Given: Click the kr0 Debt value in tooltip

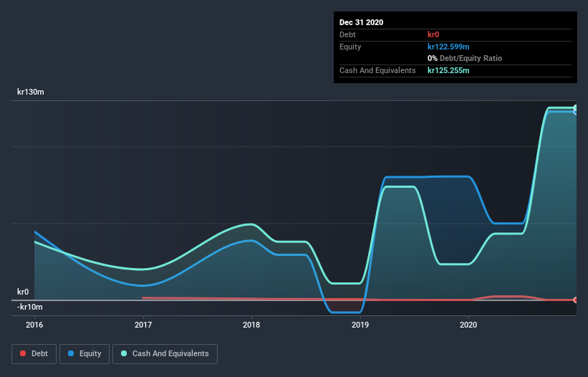Looking at the screenshot, I should click(x=433, y=34).
